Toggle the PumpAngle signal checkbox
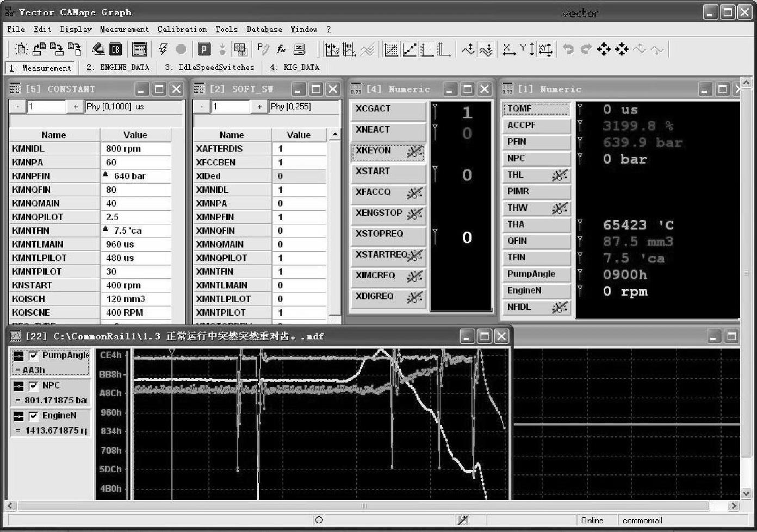This screenshot has width=757, height=532. click(34, 356)
